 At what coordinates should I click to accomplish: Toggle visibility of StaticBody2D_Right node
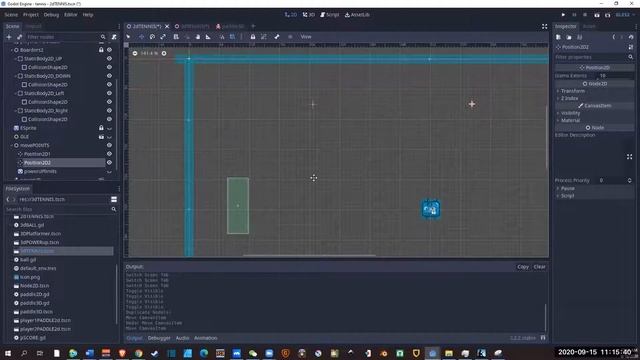(109, 111)
